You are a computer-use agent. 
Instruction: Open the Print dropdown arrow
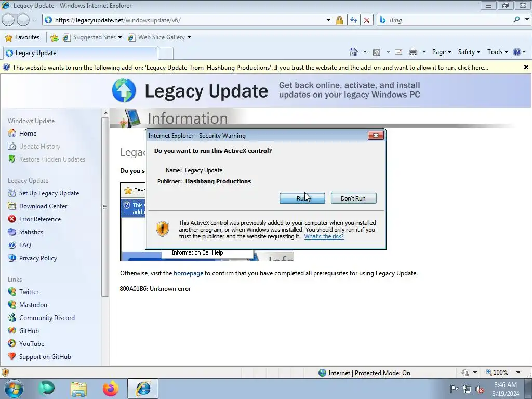click(424, 52)
